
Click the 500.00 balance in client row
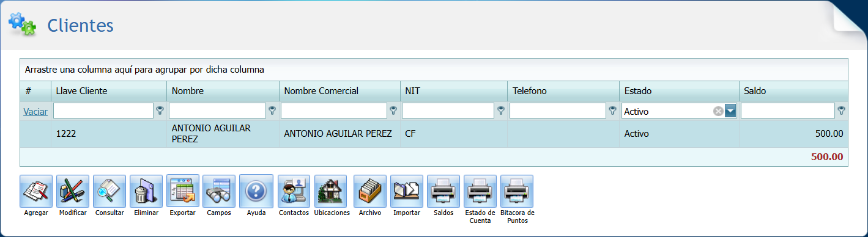pos(829,134)
